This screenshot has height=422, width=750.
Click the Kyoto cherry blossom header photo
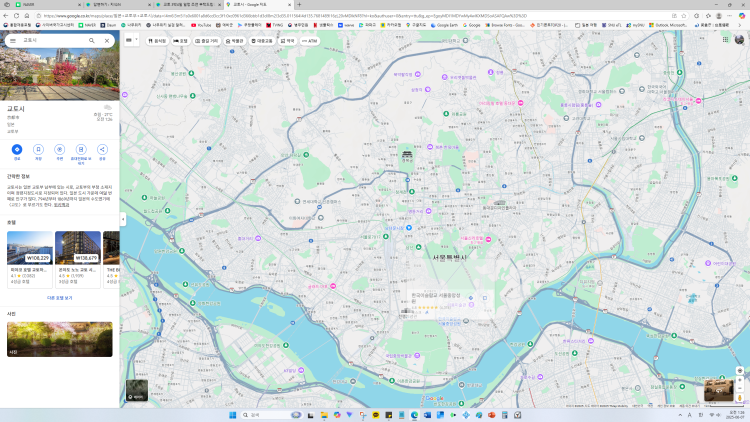[x=59, y=74]
